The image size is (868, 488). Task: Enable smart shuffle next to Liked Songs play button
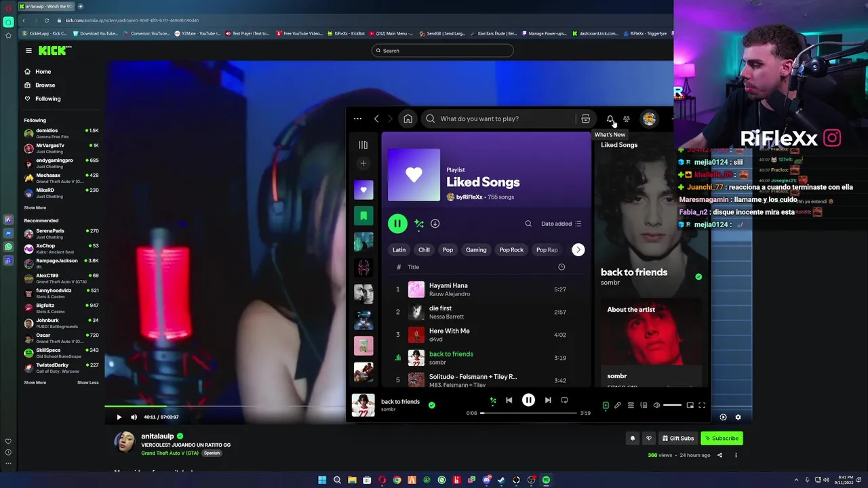coord(419,224)
